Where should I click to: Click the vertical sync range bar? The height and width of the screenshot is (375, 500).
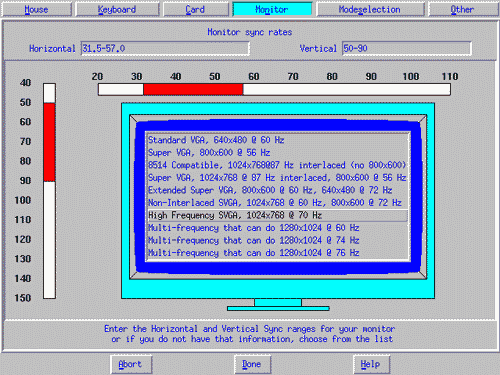click(49, 191)
